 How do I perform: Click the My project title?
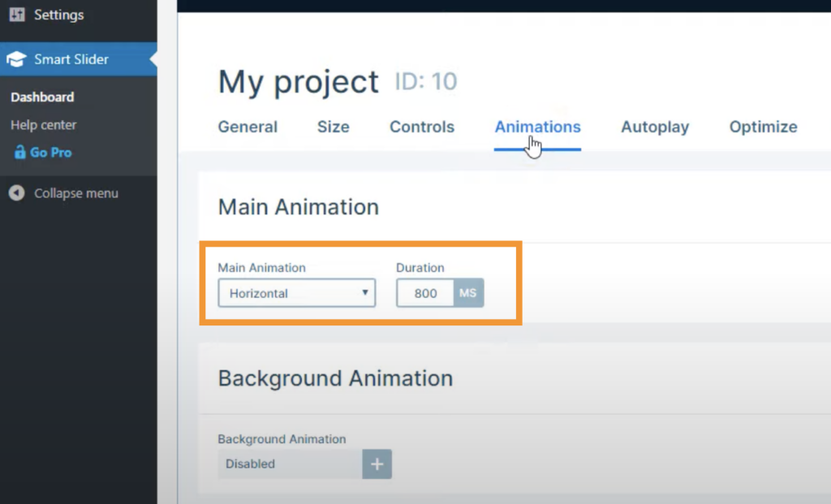(298, 81)
